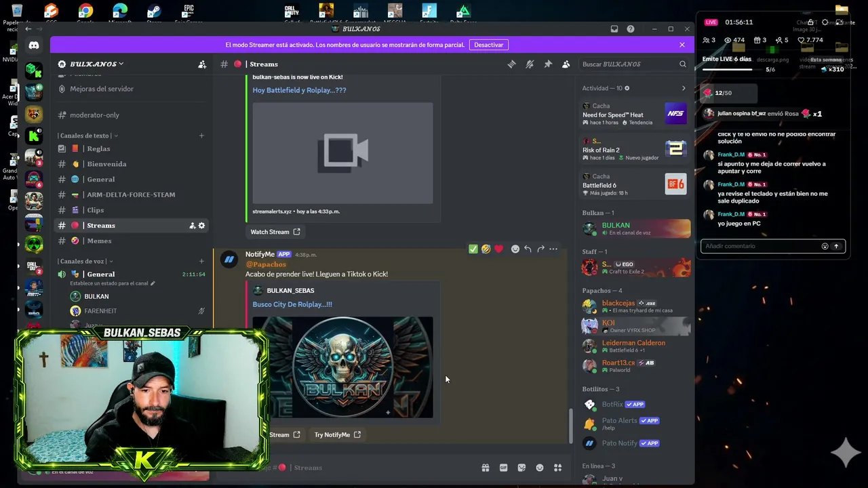Switch to General text channel
The image size is (868, 488).
click(x=132, y=179)
